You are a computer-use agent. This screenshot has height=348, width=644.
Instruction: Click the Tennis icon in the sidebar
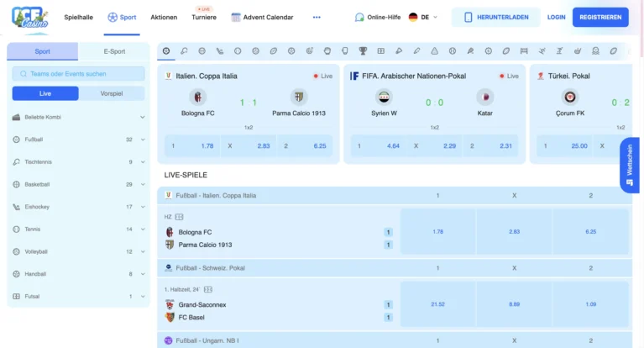[17, 229]
